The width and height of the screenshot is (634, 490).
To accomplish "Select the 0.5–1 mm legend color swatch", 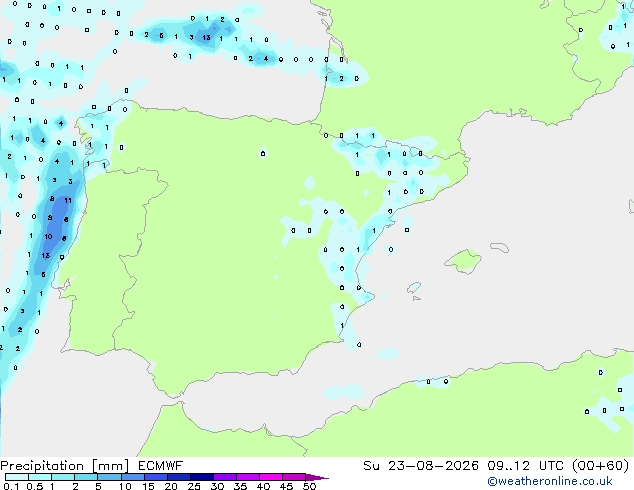I will (40, 477).
